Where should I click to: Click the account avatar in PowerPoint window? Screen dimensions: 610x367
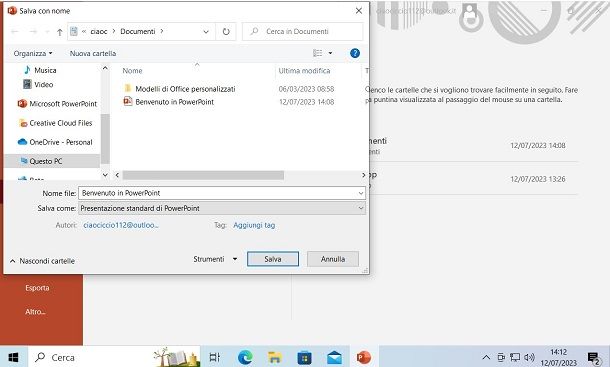pos(470,11)
